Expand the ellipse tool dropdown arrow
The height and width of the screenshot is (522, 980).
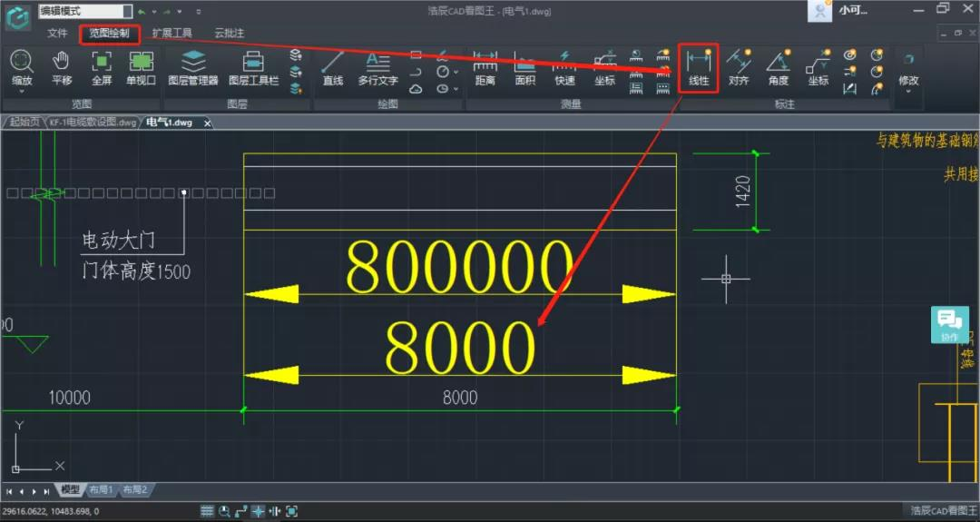[456, 89]
